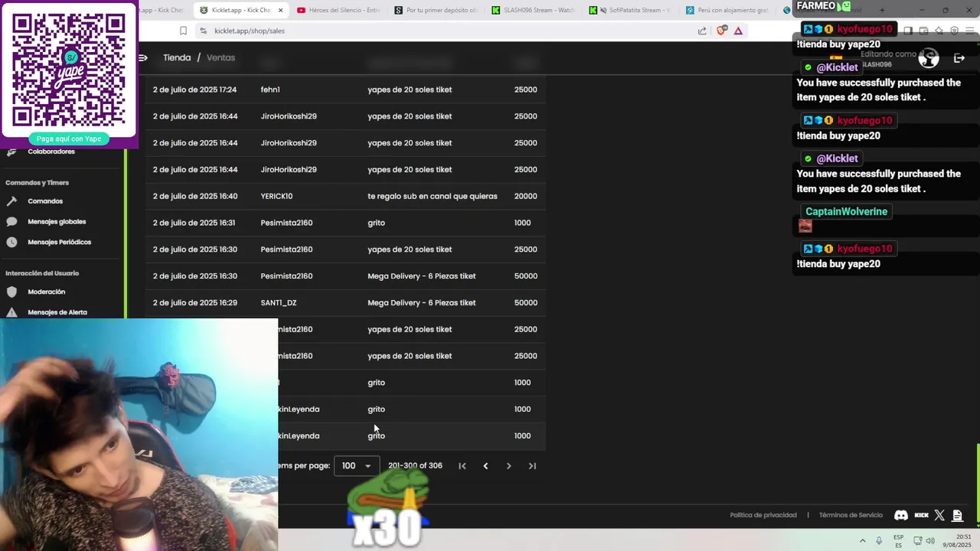Show hidden system tray icons

point(863,540)
